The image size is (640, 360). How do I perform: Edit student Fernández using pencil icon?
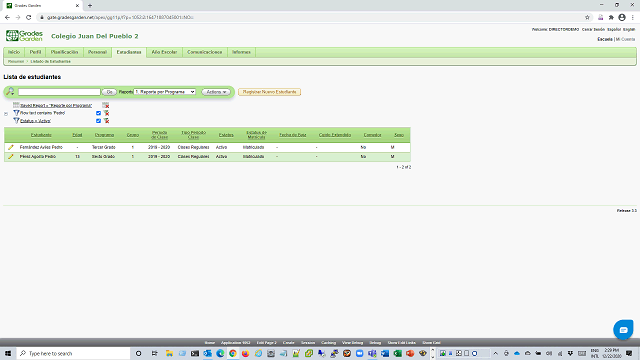(11, 147)
